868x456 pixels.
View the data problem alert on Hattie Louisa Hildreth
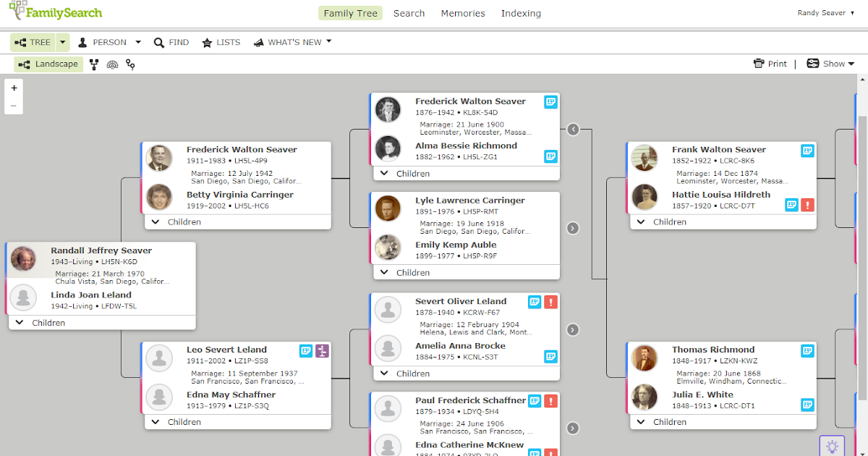click(x=808, y=205)
